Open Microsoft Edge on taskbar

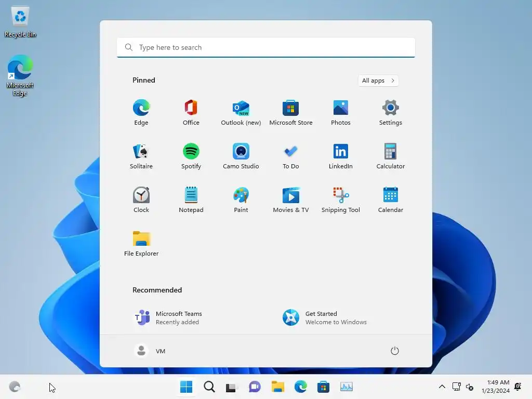(x=301, y=387)
